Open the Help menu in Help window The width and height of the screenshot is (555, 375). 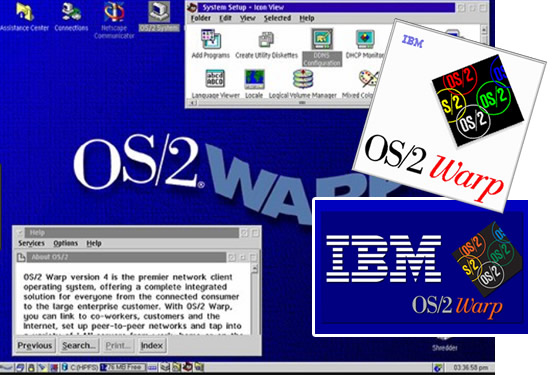pyautogui.click(x=94, y=243)
